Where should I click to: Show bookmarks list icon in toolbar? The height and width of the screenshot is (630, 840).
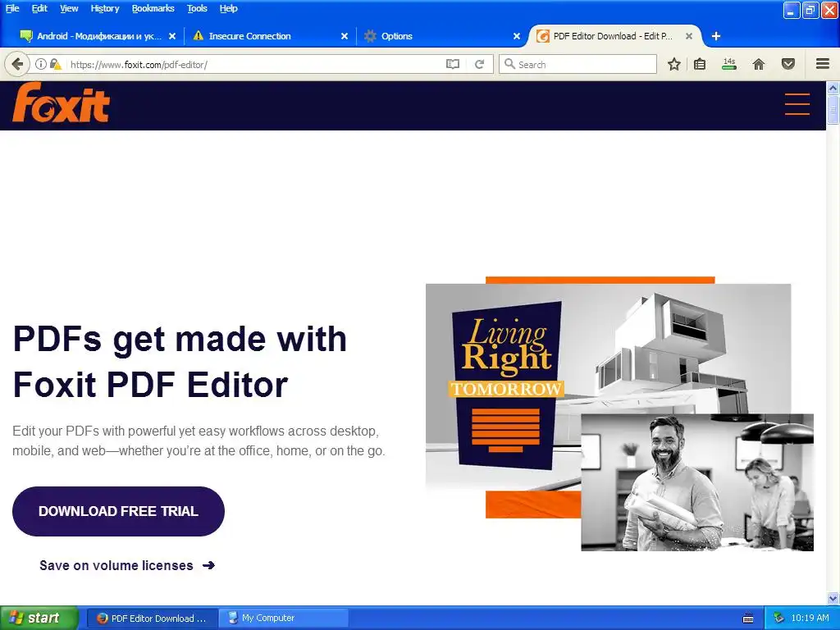(x=700, y=64)
